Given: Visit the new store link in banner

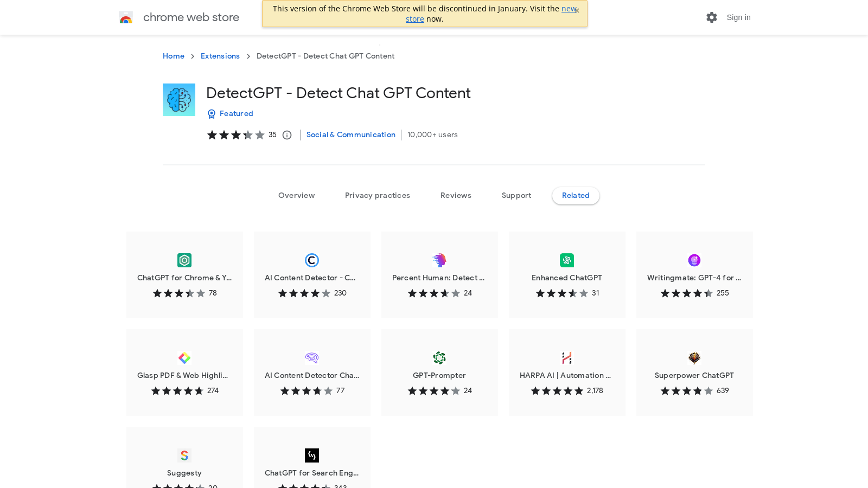Looking at the screenshot, I should [569, 9].
